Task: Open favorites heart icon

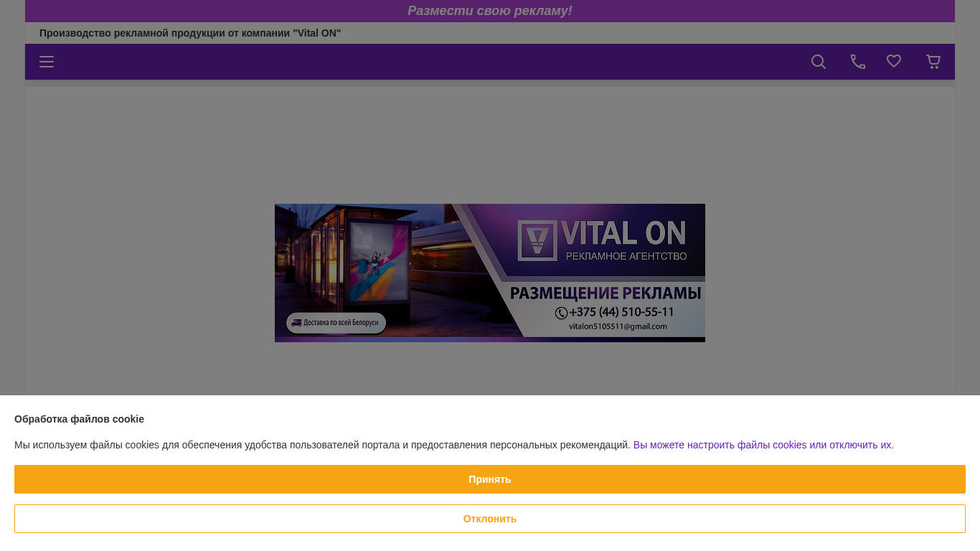Action: click(x=894, y=62)
